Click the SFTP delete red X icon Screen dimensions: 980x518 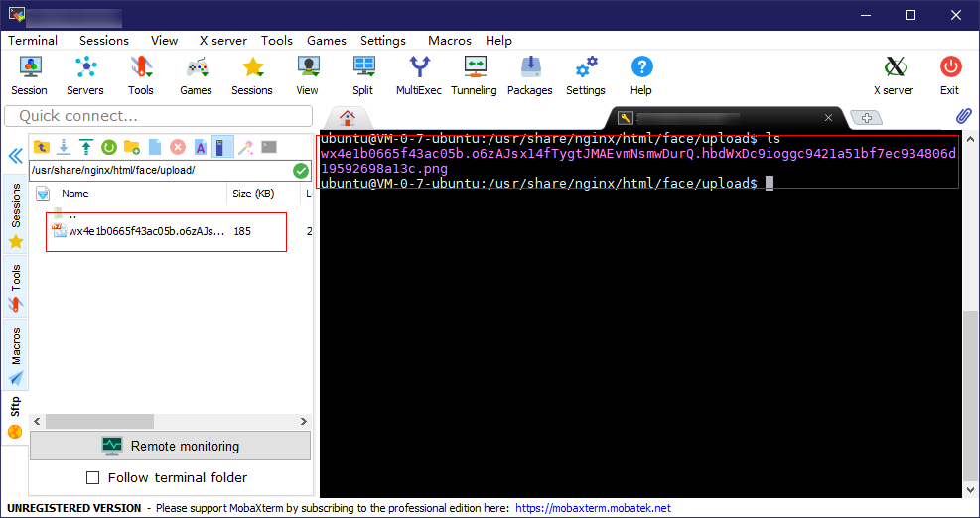point(178,147)
